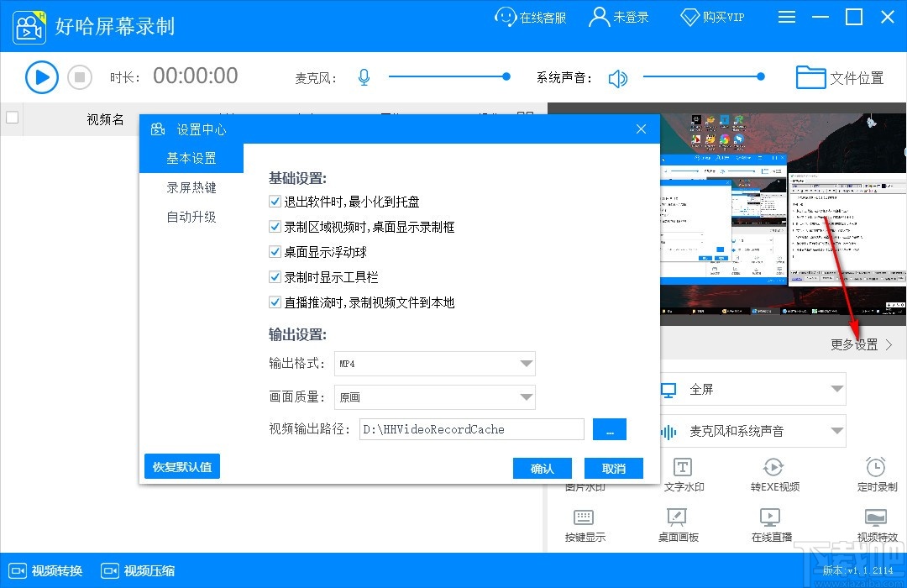Switch to the 录屏热键 settings tab
907x588 pixels.
(191, 187)
